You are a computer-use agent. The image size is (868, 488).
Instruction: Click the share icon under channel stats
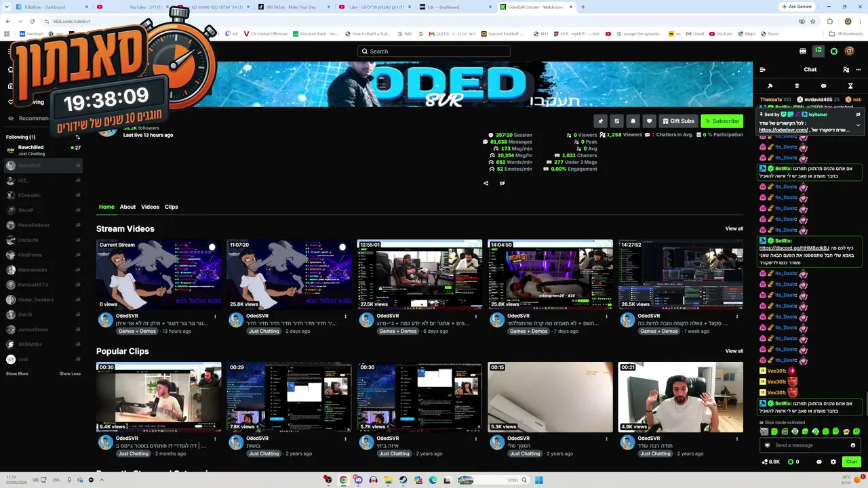[x=486, y=183]
